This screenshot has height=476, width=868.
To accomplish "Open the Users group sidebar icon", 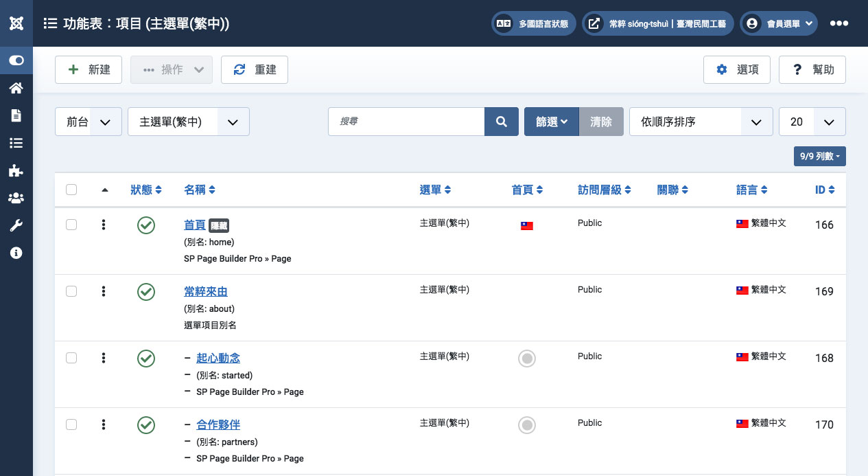I will [16, 199].
